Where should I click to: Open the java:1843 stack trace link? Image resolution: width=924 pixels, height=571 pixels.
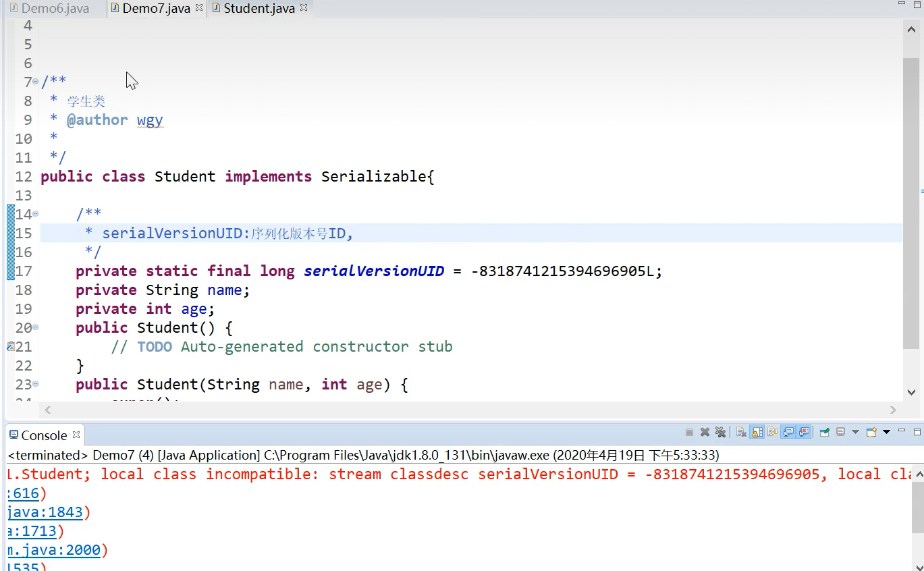[x=45, y=512]
